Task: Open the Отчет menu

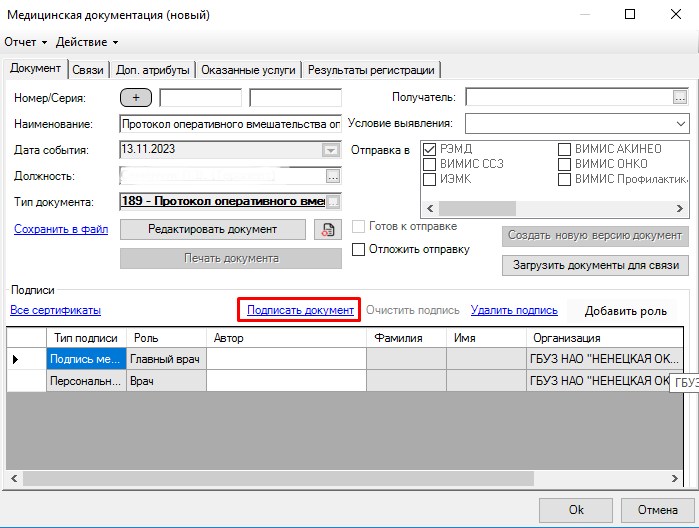Action: pyautogui.click(x=25, y=42)
